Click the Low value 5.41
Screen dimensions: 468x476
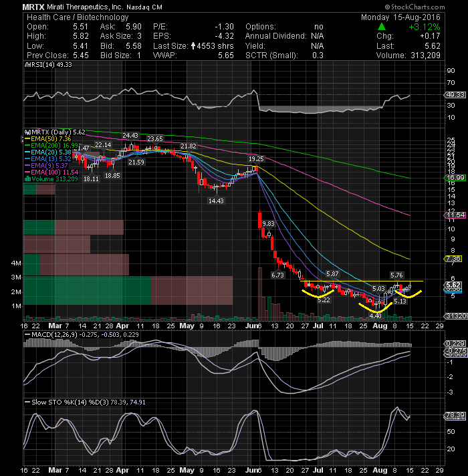pos(80,46)
